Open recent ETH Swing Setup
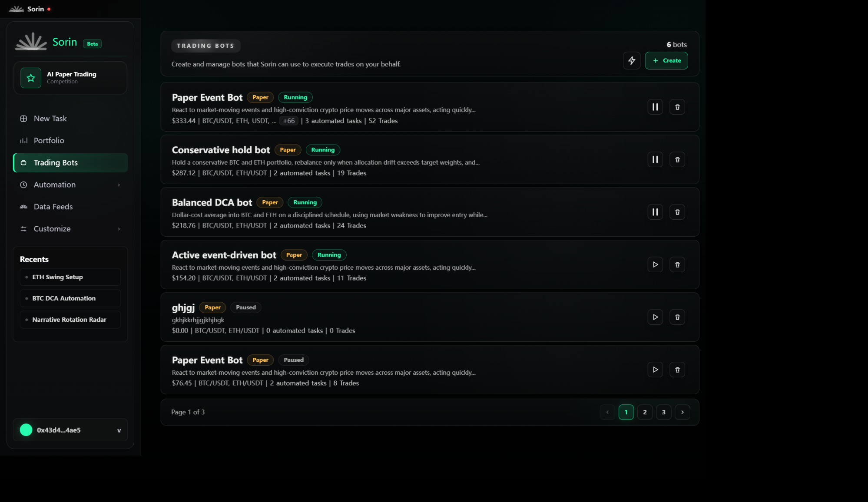This screenshot has width=868, height=502. (70, 277)
